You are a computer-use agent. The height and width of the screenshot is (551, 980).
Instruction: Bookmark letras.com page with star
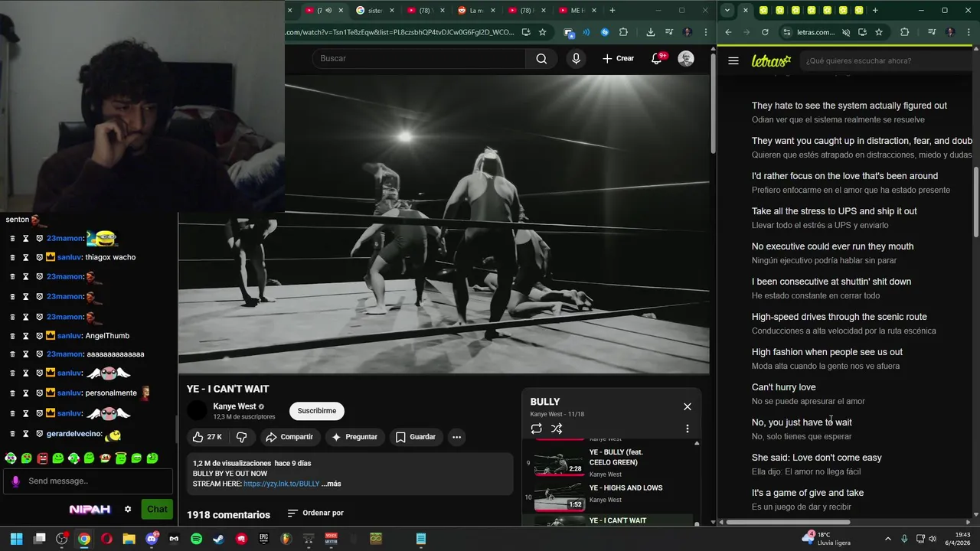879,32
